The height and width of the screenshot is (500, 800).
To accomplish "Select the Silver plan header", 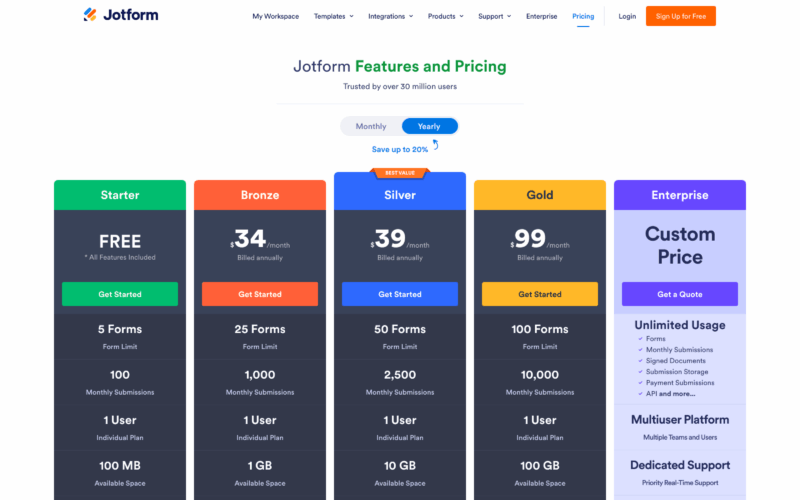I will point(399,193).
